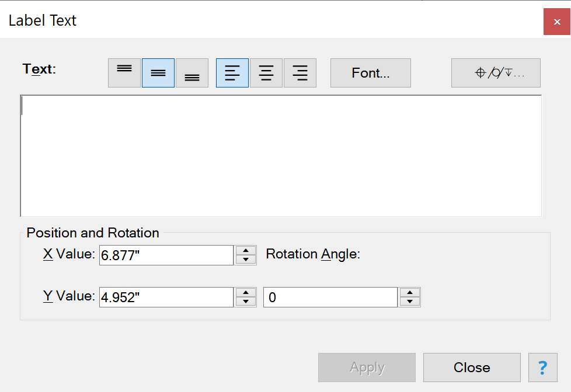
Task: Click the Y Value input field
Action: point(166,297)
